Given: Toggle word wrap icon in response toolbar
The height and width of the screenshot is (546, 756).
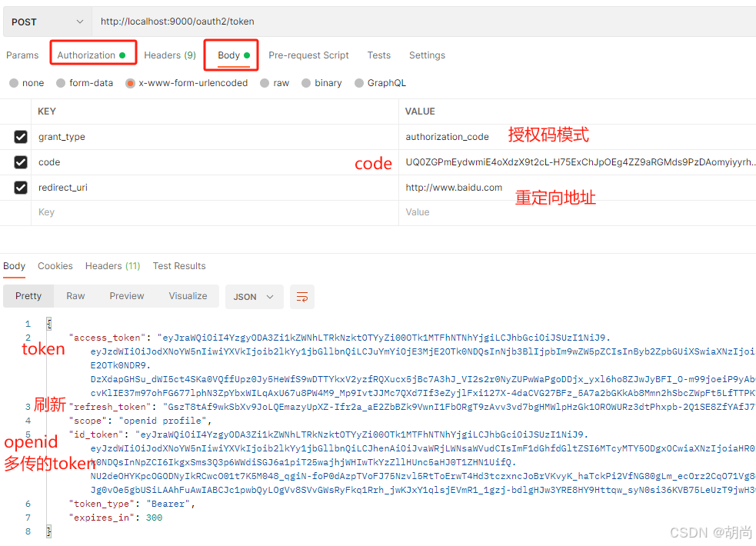Looking at the screenshot, I should pyautogui.click(x=302, y=297).
